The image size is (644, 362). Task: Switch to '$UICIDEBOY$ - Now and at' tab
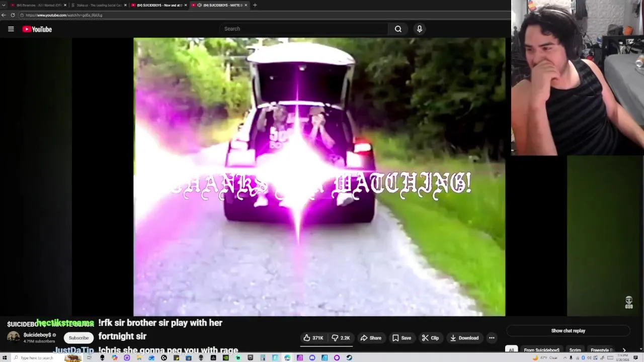point(158,5)
